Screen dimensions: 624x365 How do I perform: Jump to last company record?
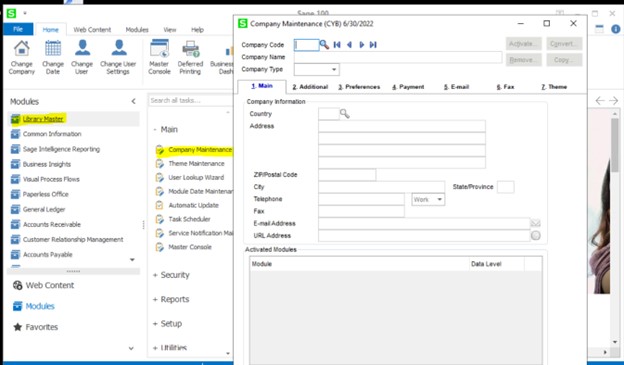click(x=373, y=45)
